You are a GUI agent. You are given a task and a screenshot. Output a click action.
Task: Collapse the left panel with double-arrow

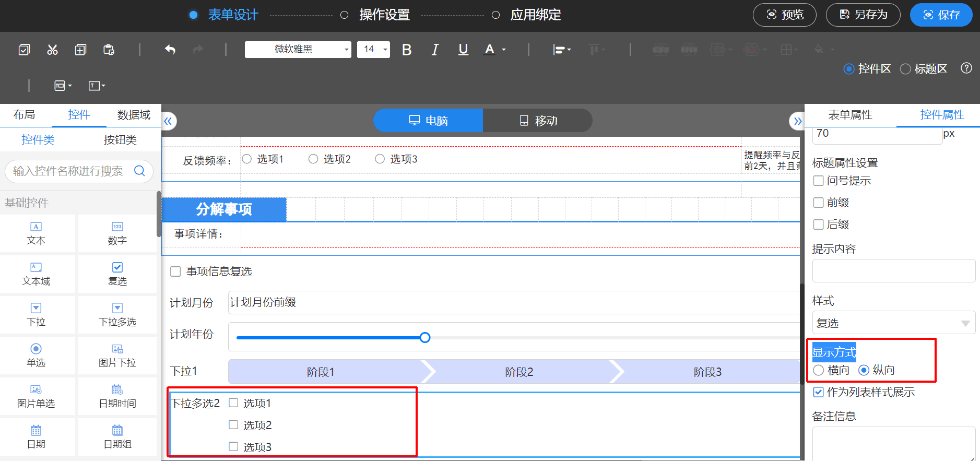168,121
